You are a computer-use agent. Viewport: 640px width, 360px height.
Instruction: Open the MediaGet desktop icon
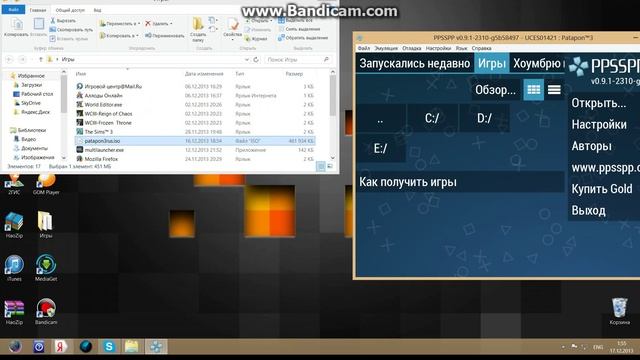coord(46,268)
